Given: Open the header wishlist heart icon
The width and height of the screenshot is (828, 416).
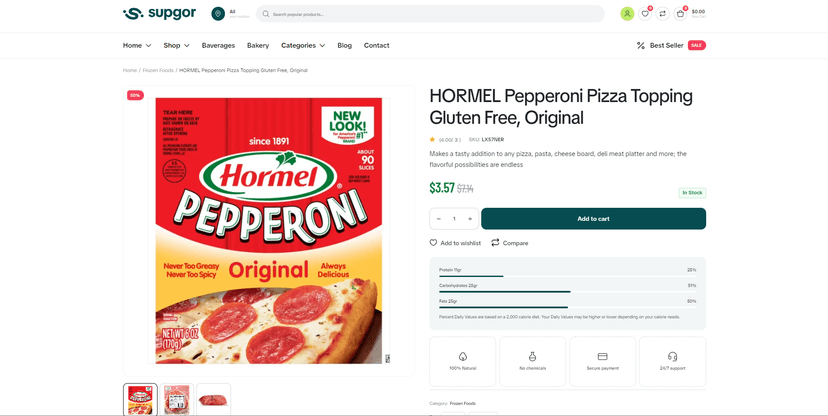Looking at the screenshot, I should [x=645, y=14].
